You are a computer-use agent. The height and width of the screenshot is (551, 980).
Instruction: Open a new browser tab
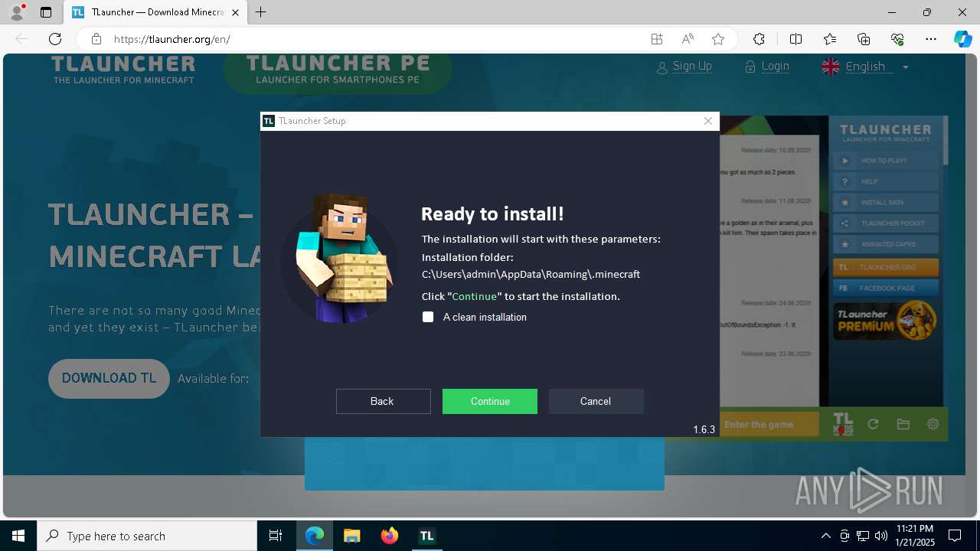(261, 12)
